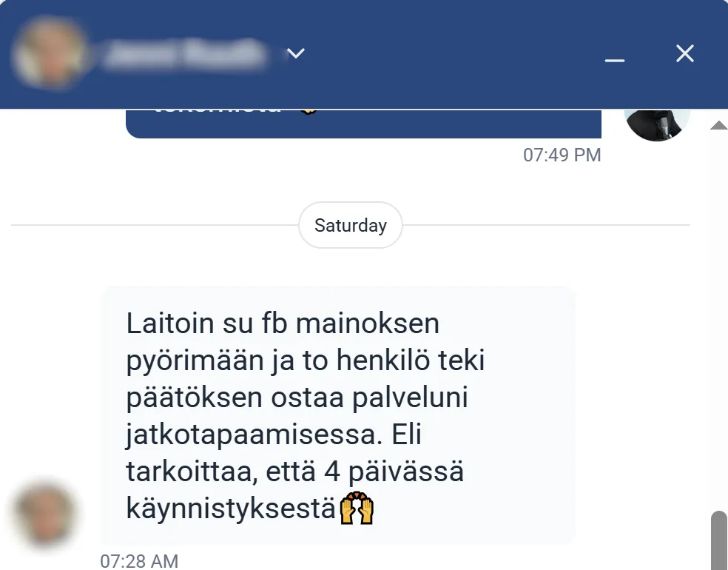
Task: Click the scrollbar up arrow
Action: tap(719, 124)
